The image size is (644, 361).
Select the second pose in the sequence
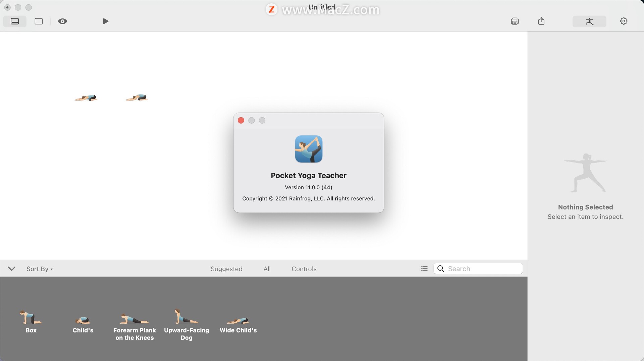pos(137,98)
